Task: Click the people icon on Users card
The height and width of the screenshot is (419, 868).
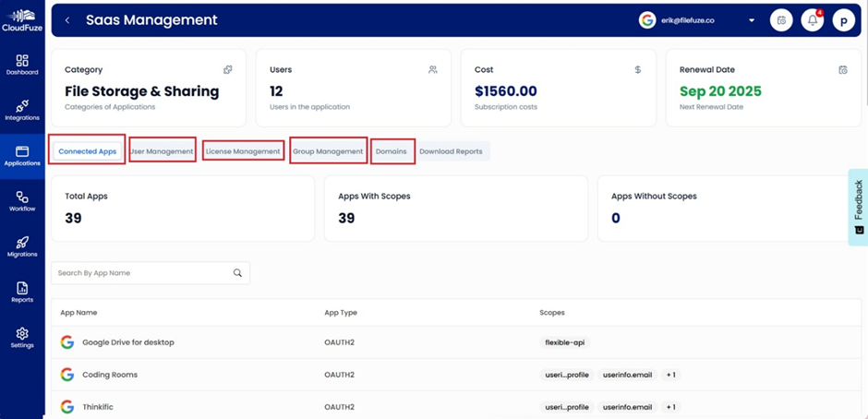Action: pos(433,70)
